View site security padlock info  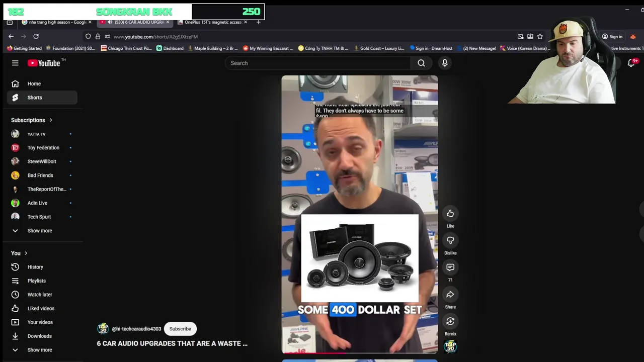(98, 36)
